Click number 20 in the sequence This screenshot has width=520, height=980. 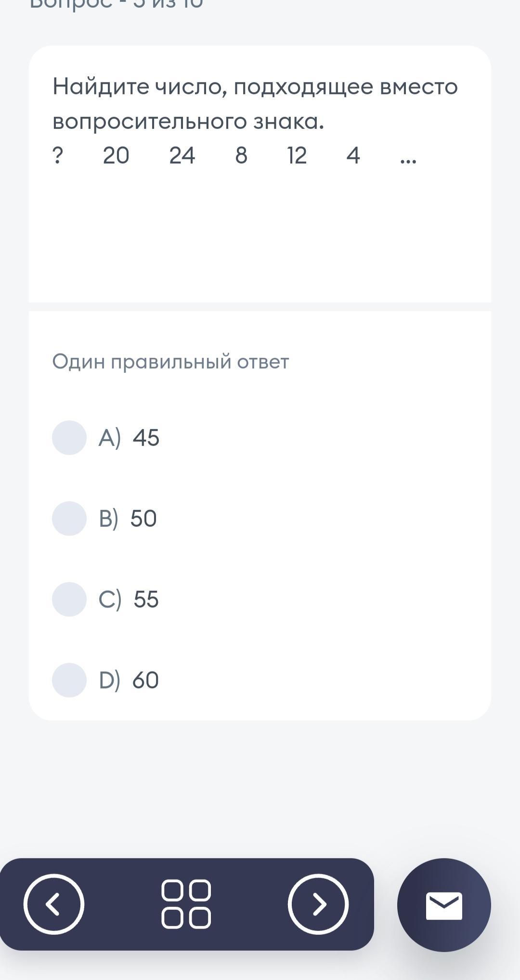(116, 155)
